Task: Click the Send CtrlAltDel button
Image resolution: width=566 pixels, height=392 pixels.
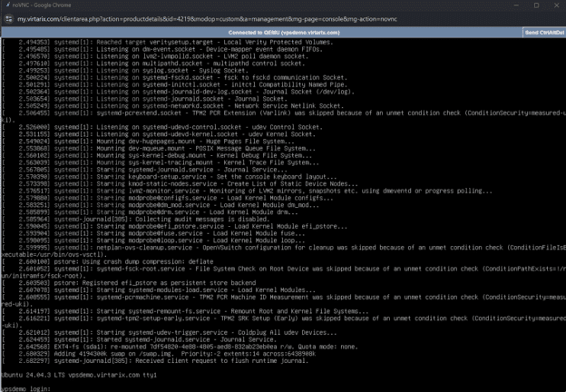Action: (543, 32)
